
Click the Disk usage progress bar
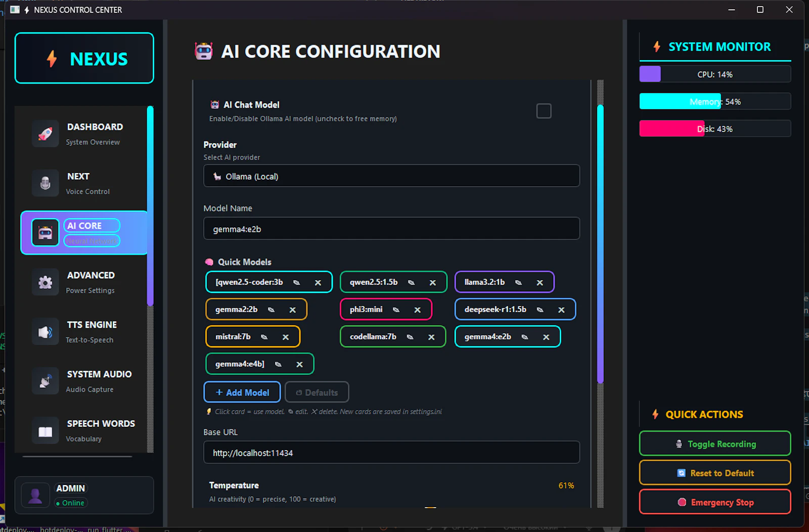(715, 128)
